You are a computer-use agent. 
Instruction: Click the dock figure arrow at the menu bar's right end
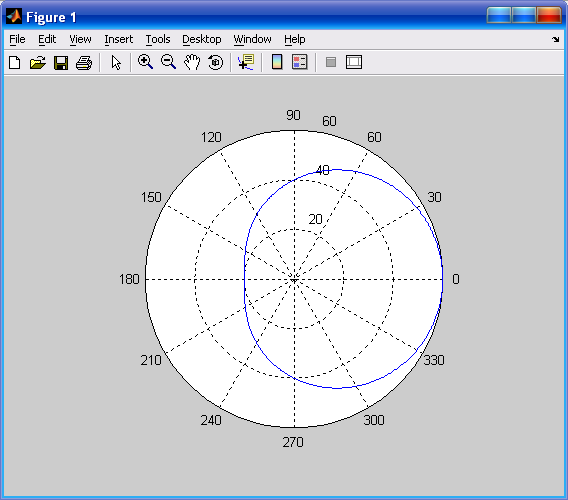(556, 39)
